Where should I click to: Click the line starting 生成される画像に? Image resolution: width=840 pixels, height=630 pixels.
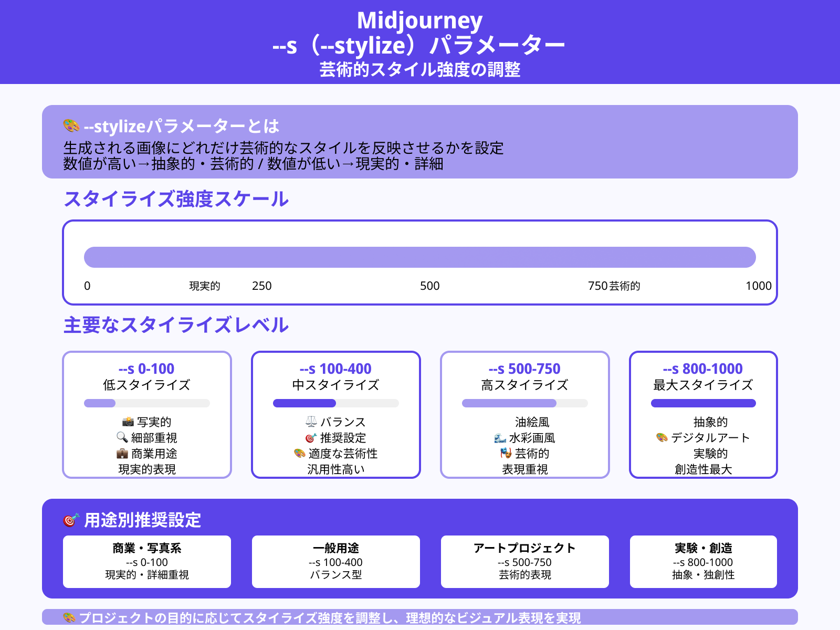coord(283,148)
